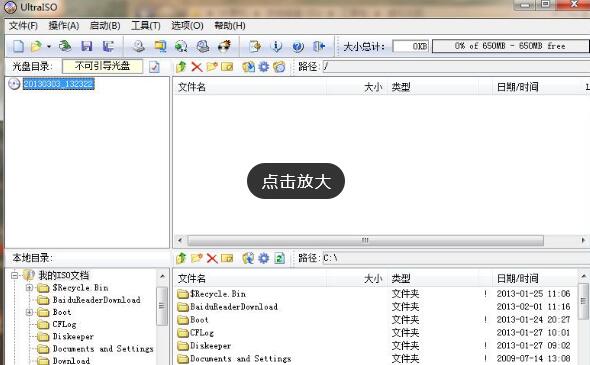Go up one folder in local directory toolbar
Image resolution: width=590 pixels, height=365 pixels.
click(181, 258)
